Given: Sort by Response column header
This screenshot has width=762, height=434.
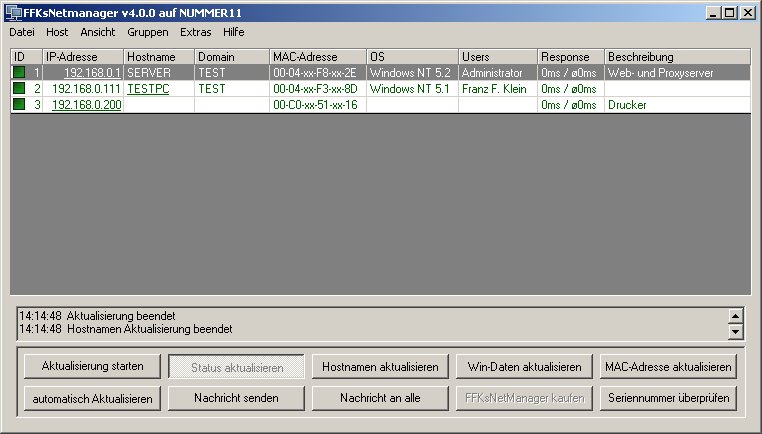Looking at the screenshot, I should (571, 56).
